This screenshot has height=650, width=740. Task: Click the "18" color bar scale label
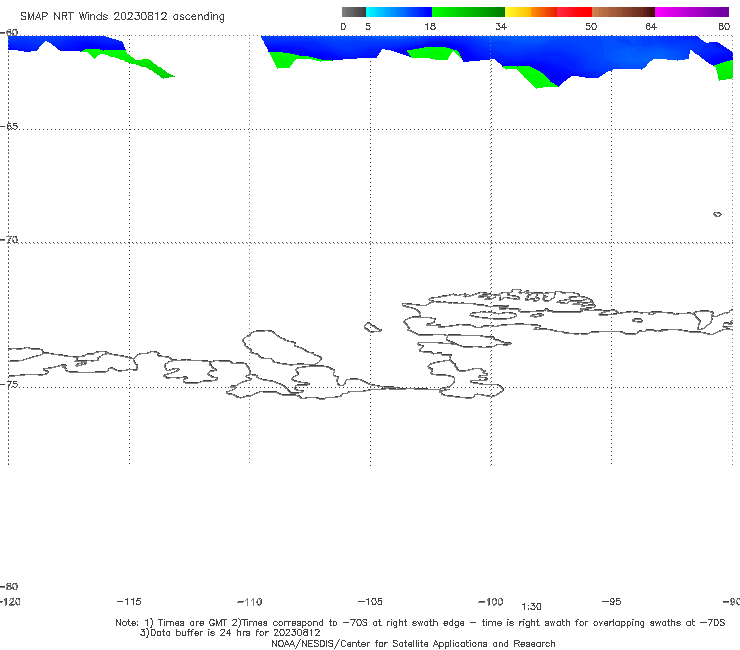point(430,27)
